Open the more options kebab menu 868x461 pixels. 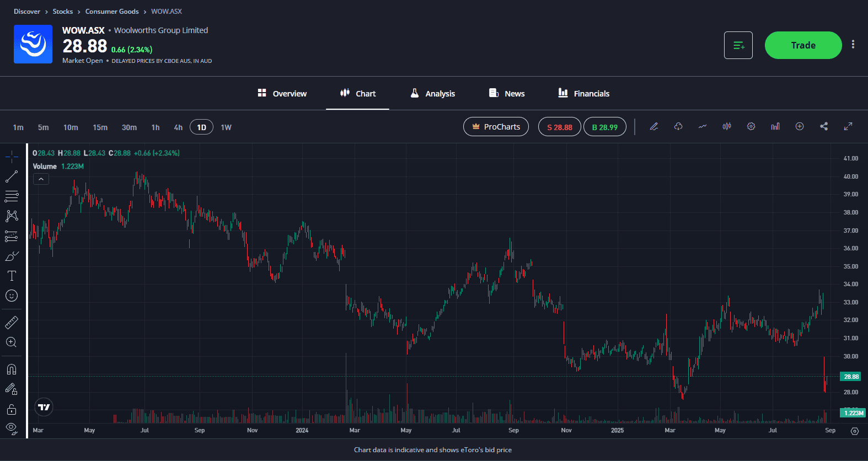pyautogui.click(x=853, y=45)
